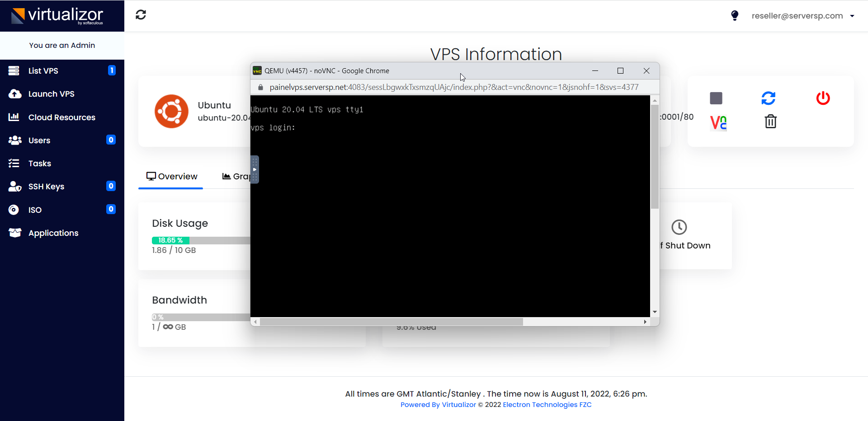This screenshot has width=868, height=421.
Task: Click the noVNC window URL address bar
Action: tap(454, 87)
